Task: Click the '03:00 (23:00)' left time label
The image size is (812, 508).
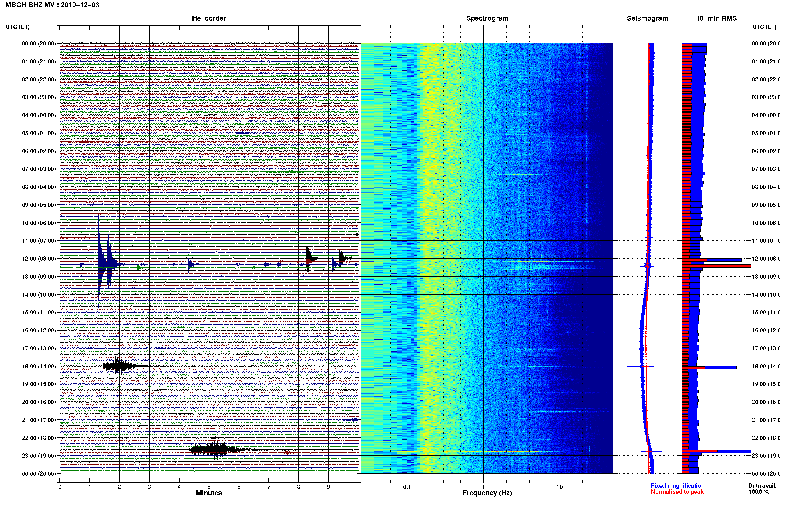Action: coord(39,97)
